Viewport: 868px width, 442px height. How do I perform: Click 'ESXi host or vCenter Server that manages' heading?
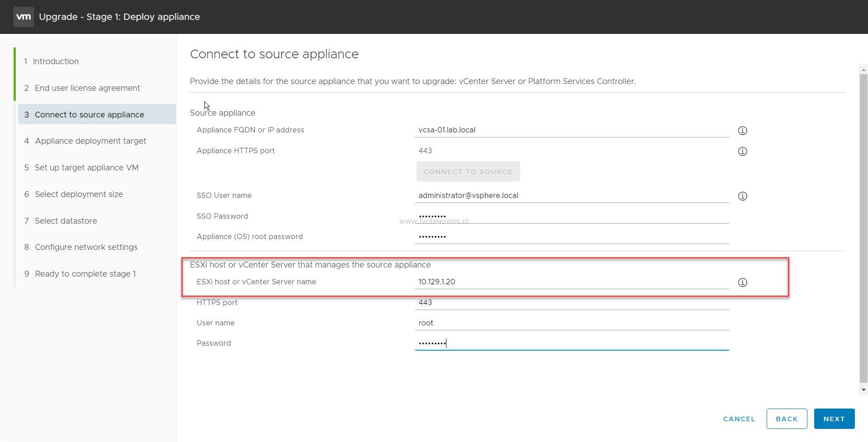pyautogui.click(x=310, y=265)
